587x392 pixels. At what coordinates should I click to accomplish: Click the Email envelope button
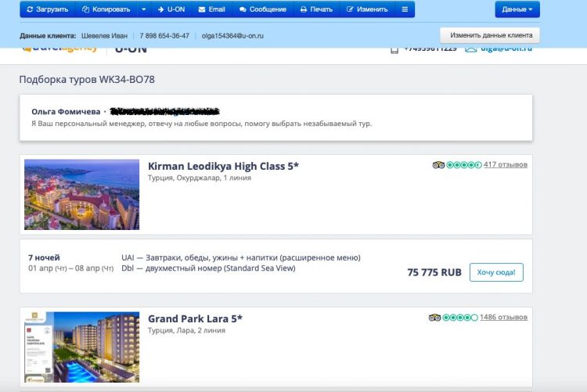211,9
